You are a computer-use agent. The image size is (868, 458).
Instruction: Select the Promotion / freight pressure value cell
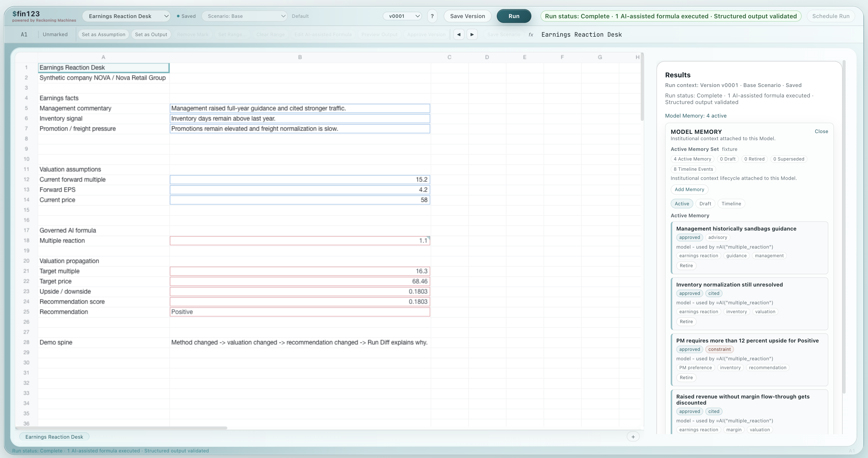[300, 128]
